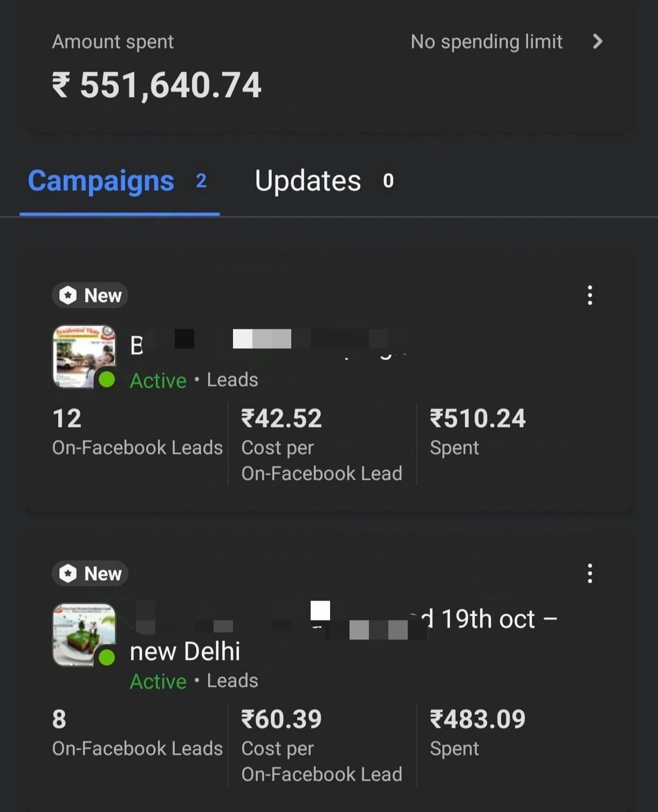Click green active status dot on Delhi campaign

[x=107, y=657]
